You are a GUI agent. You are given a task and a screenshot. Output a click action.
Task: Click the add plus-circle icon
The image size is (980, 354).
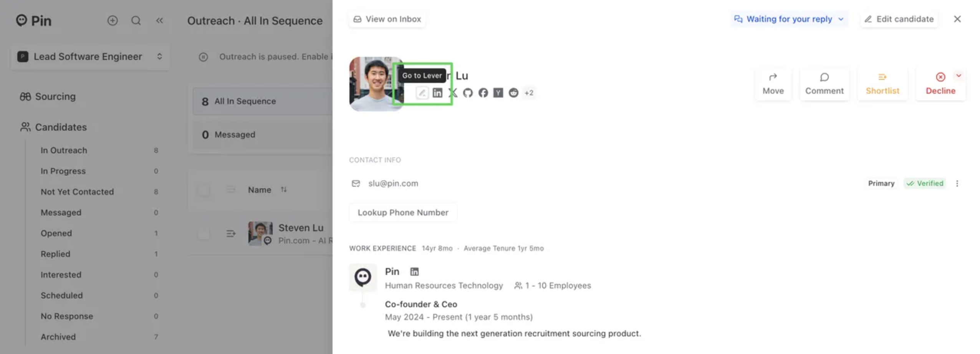click(x=113, y=20)
